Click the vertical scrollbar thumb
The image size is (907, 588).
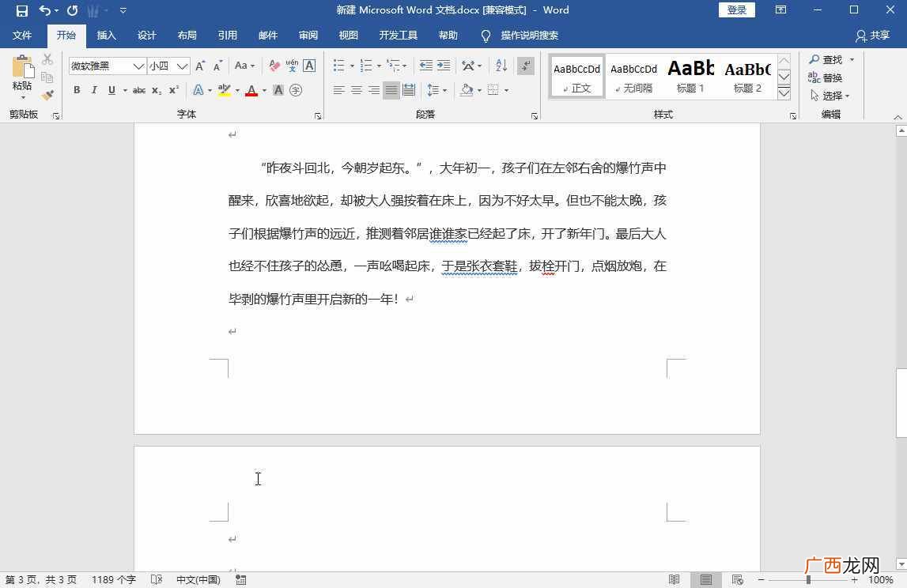coord(901,402)
